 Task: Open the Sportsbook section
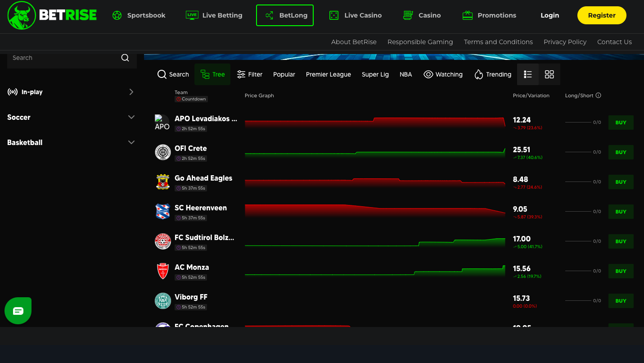coord(139,15)
